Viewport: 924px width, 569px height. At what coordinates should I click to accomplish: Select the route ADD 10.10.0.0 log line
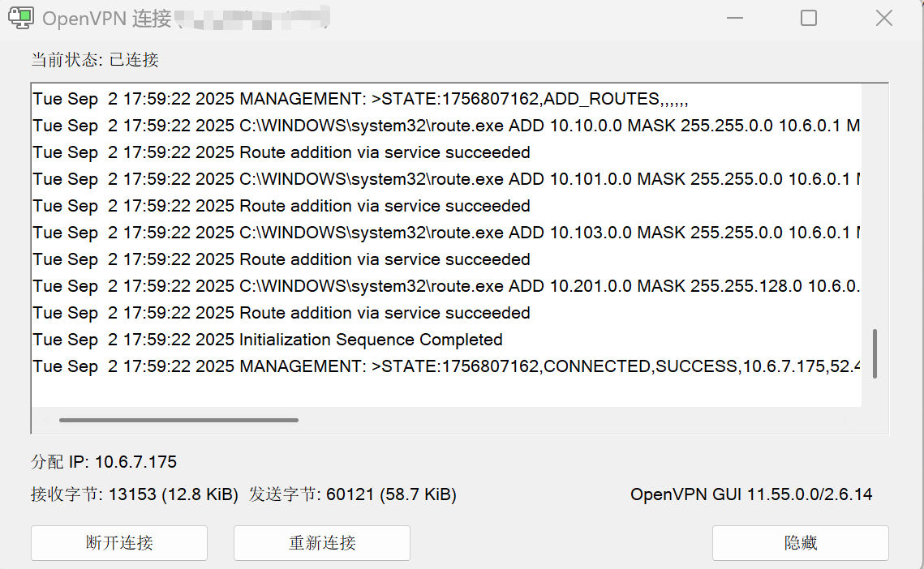tap(446, 126)
